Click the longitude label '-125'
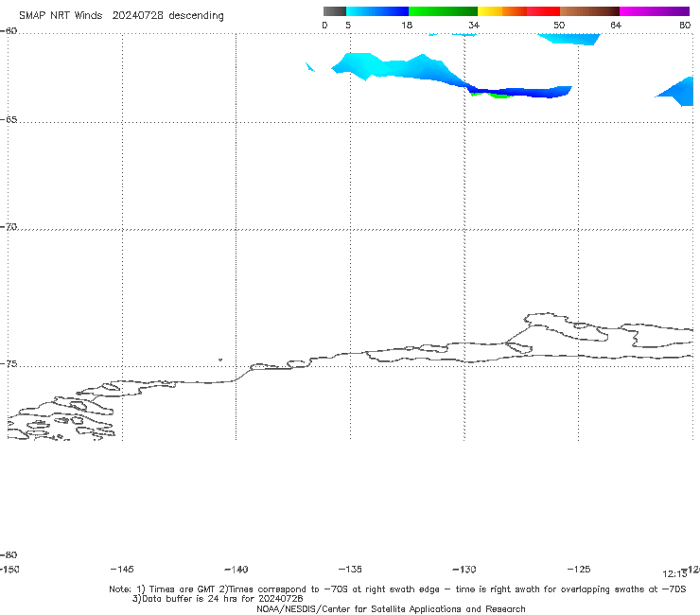The image size is (700, 615). point(579,569)
